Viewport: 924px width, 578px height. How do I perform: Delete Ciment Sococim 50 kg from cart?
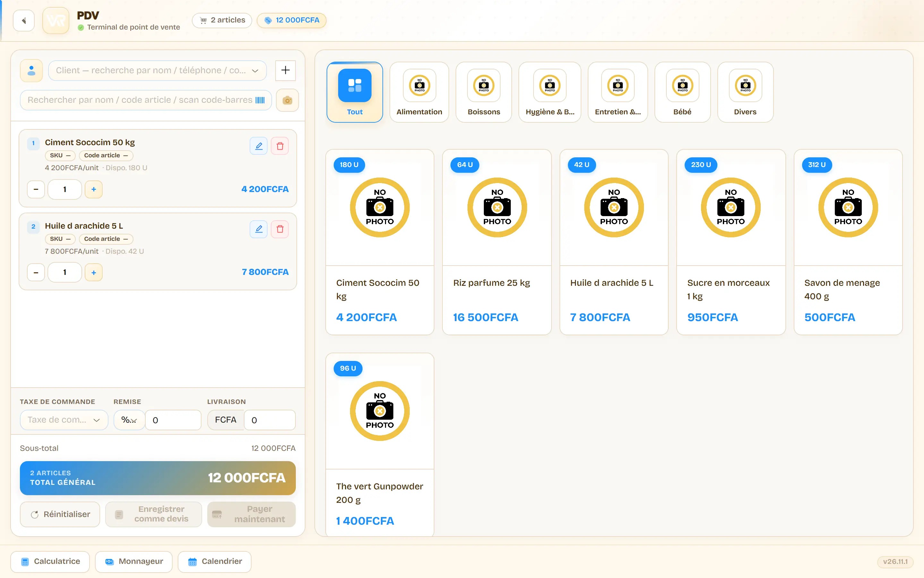(280, 146)
